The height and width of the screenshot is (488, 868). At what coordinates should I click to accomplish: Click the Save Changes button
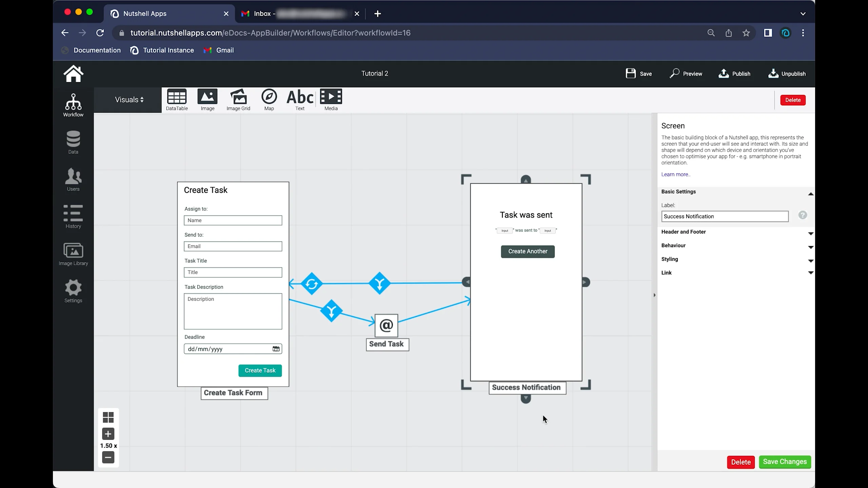click(x=785, y=462)
